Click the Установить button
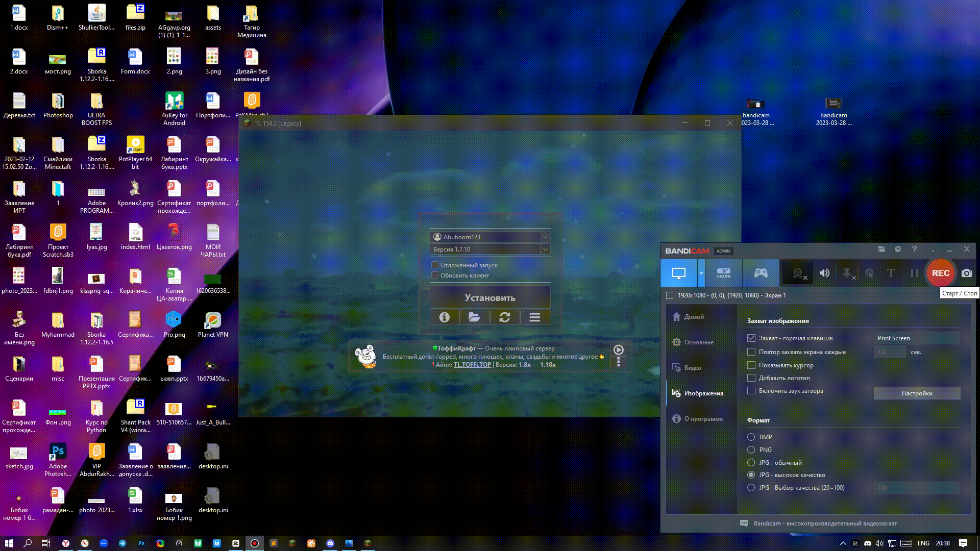The image size is (980, 551). click(x=490, y=297)
